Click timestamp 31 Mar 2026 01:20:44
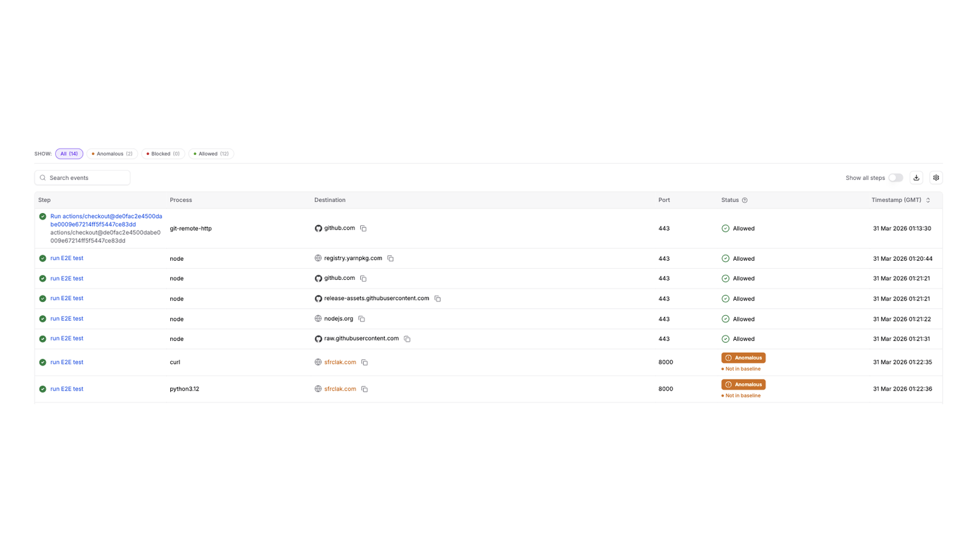The image size is (980, 551). (x=903, y=258)
